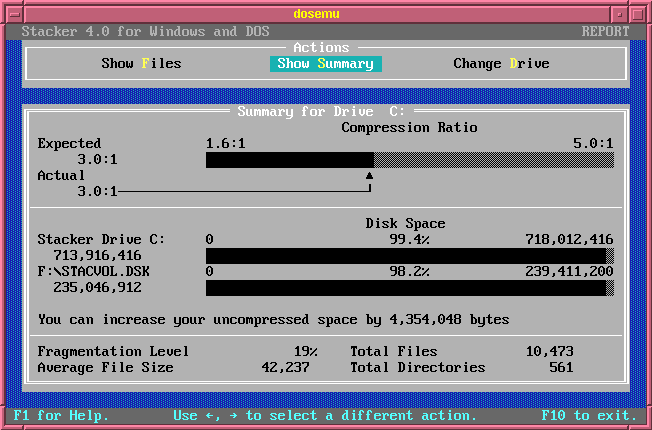This screenshot has height=430, width=652.
Task: Click the 42,237 average size value
Action: point(286,368)
